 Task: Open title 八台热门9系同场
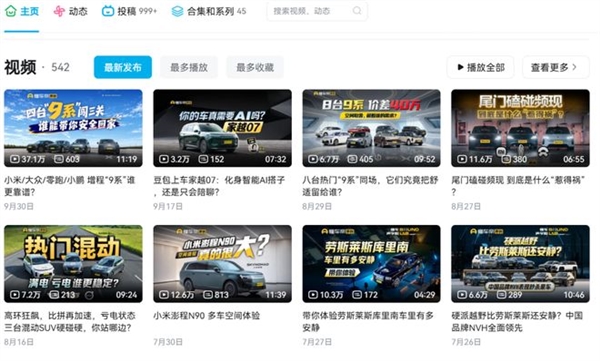pyautogui.click(x=370, y=186)
